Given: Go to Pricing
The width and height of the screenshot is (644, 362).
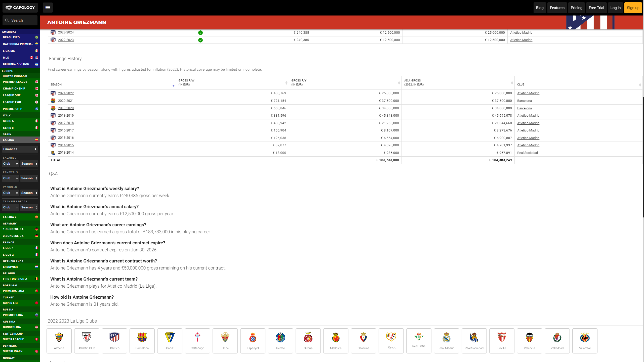Looking at the screenshot, I should (x=577, y=8).
